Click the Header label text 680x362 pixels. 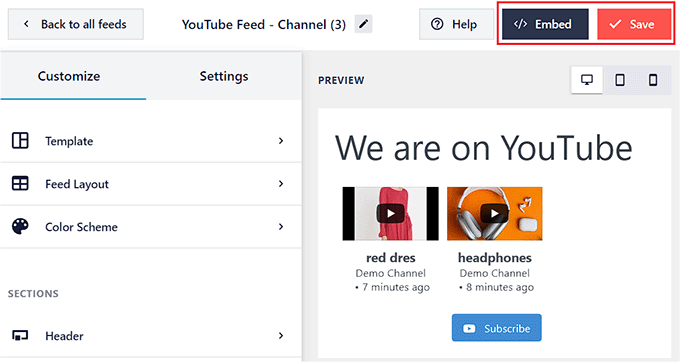(x=64, y=336)
